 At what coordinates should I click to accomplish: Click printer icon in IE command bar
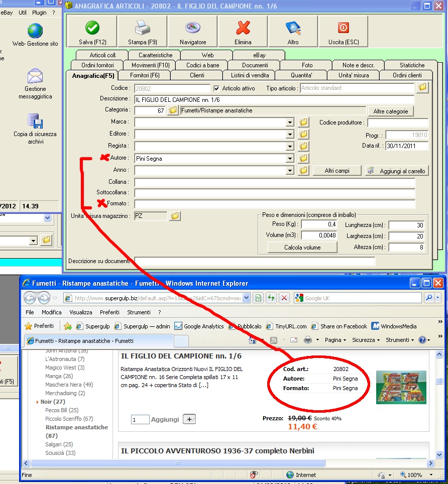[x=307, y=340]
